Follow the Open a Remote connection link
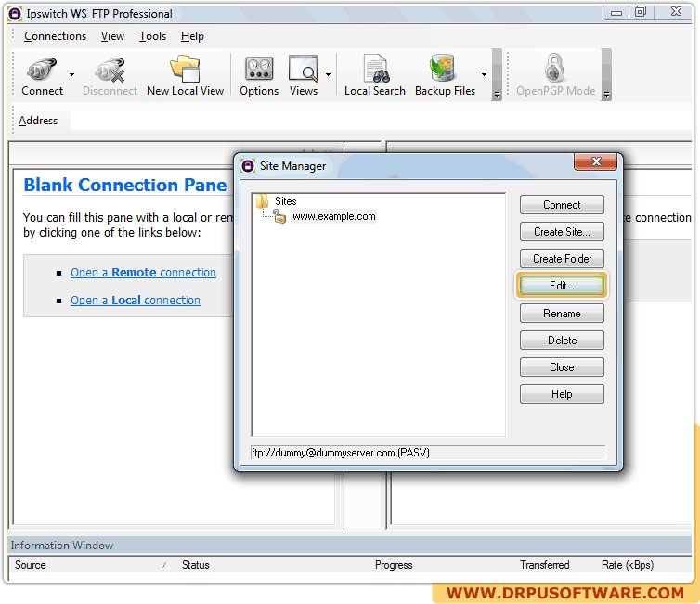This screenshot has width=700, height=604. [x=143, y=273]
